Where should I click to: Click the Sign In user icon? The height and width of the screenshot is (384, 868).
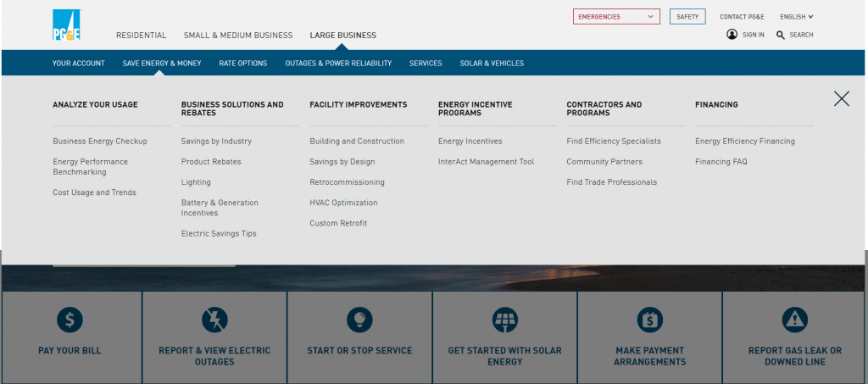(x=732, y=34)
